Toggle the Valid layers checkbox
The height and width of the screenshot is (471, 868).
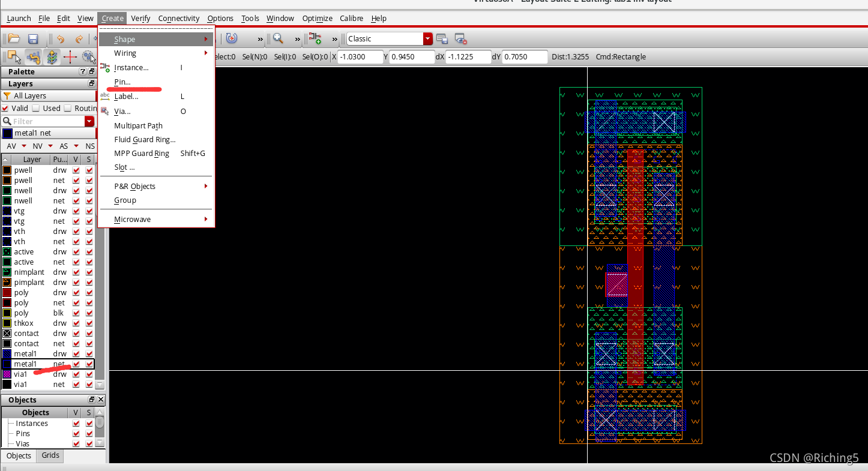pyautogui.click(x=6, y=109)
